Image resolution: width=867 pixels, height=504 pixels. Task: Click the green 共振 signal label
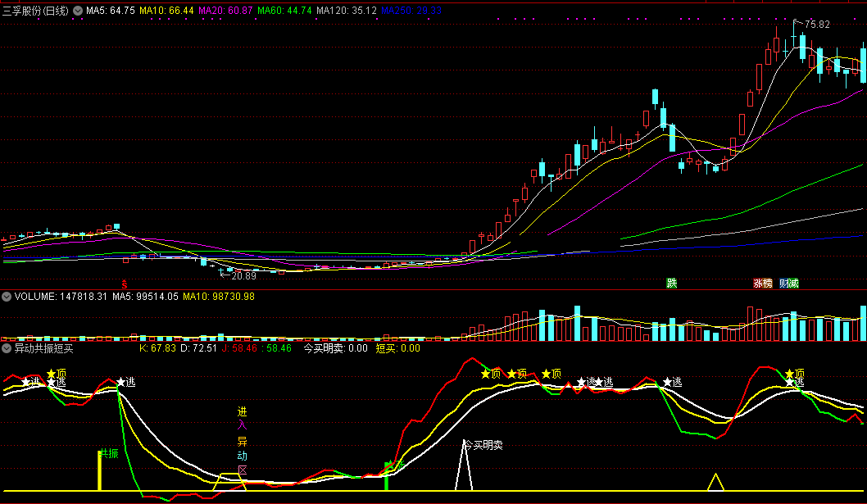pyautogui.click(x=110, y=454)
